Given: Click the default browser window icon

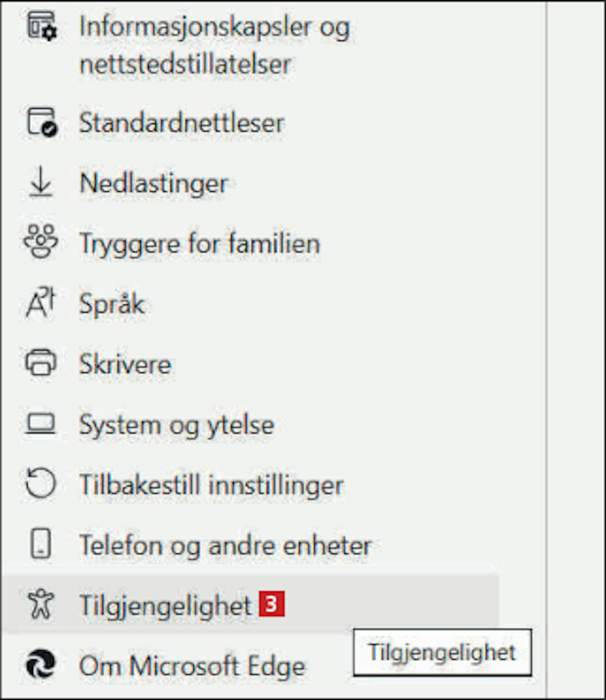Looking at the screenshot, I should (42, 122).
